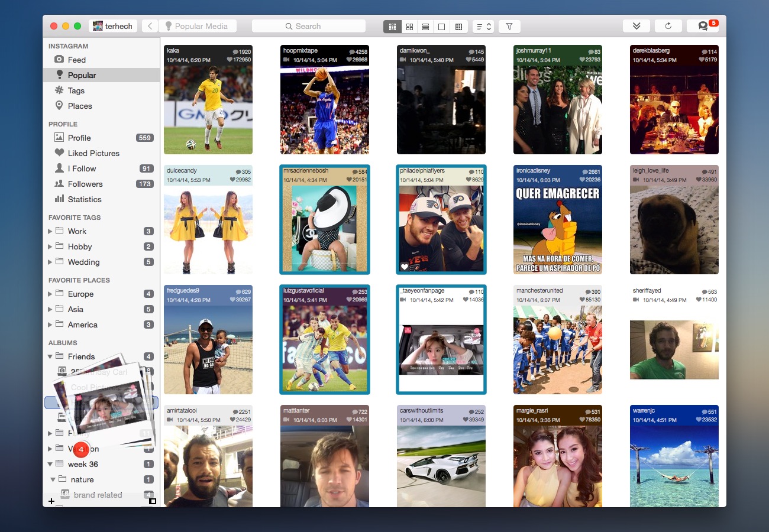Switch to single image view
The height and width of the screenshot is (532, 769).
tap(441, 27)
